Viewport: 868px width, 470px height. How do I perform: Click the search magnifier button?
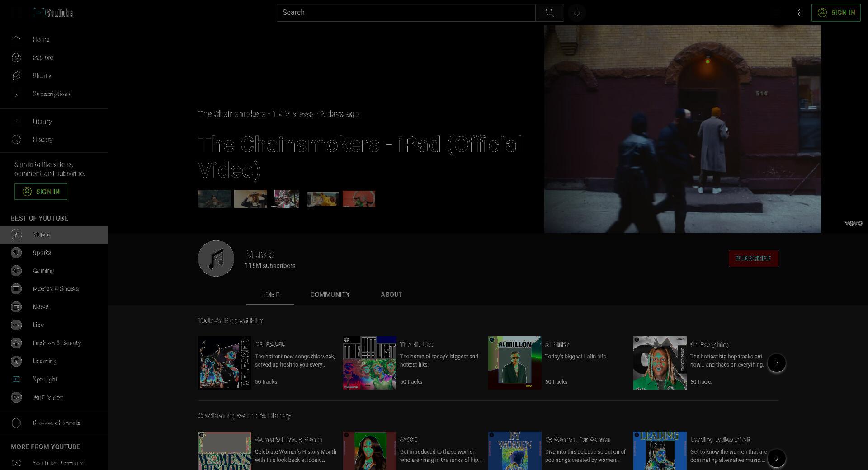coord(549,13)
